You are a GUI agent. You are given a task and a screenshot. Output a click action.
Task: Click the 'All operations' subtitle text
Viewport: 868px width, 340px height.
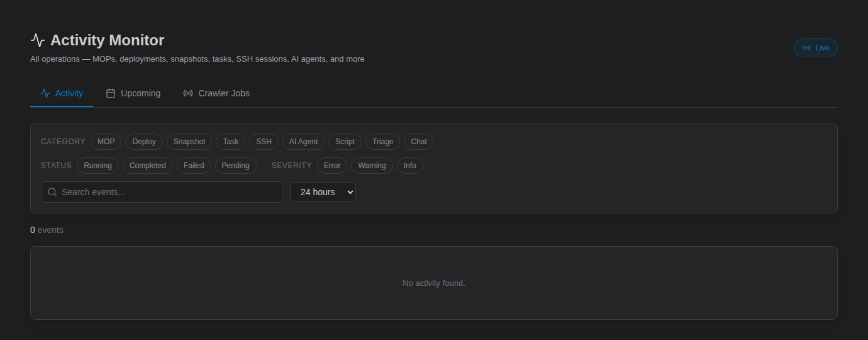click(198, 59)
